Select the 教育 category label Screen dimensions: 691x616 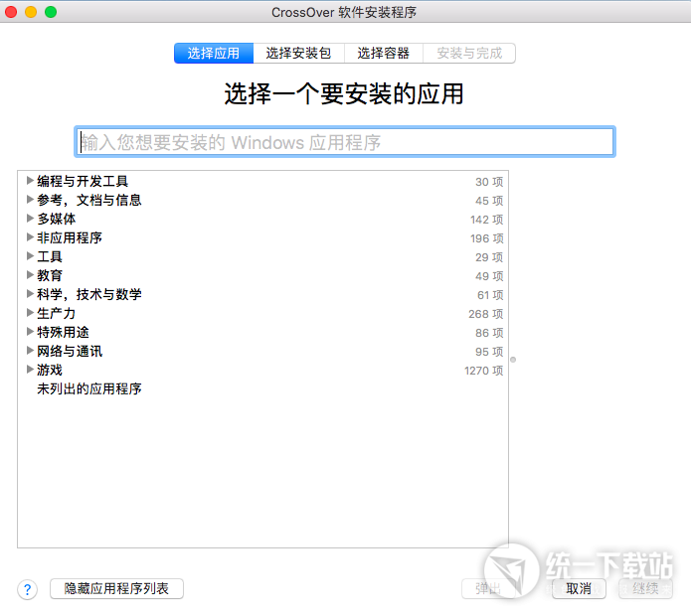click(x=50, y=275)
